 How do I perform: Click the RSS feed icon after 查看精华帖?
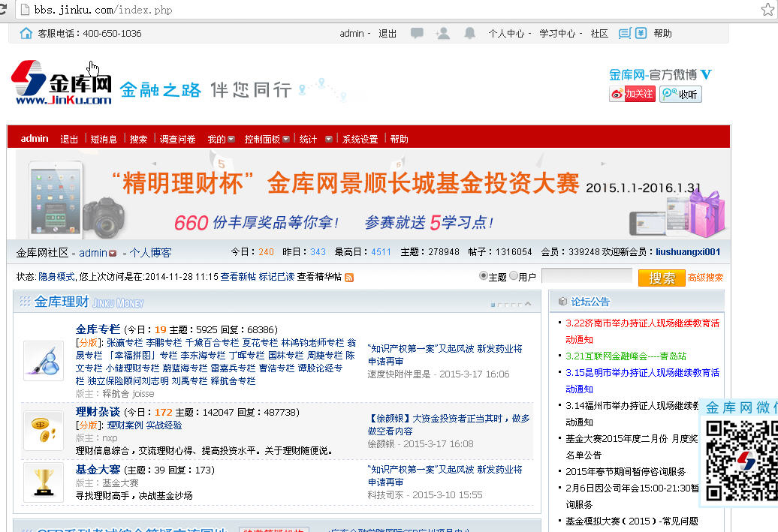click(x=348, y=278)
